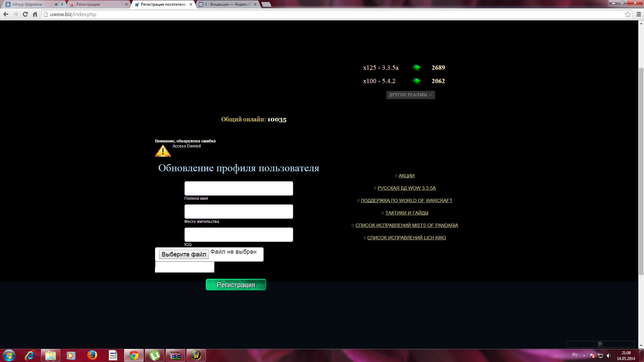Viewport: 644px width, 362px height.
Task: Open РУССКАЯ БД WOW 3.3.5A link
Action: (x=407, y=188)
